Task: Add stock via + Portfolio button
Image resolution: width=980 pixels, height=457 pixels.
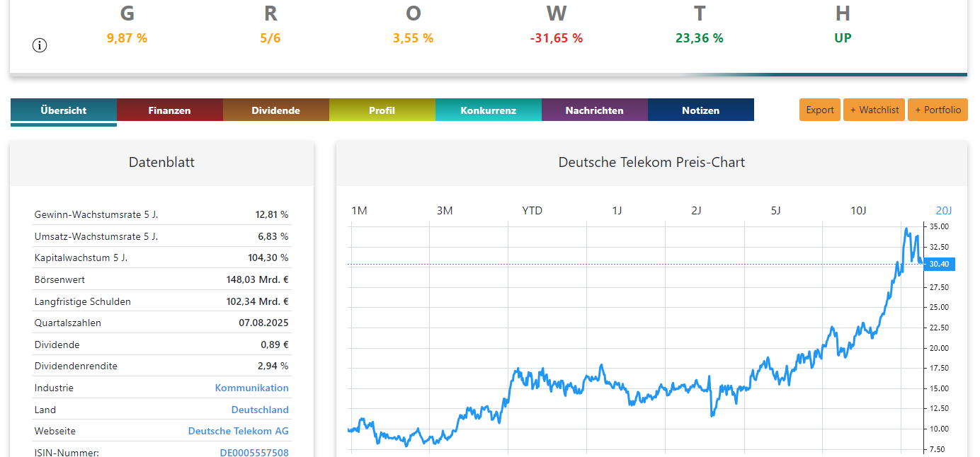Action: tap(938, 110)
